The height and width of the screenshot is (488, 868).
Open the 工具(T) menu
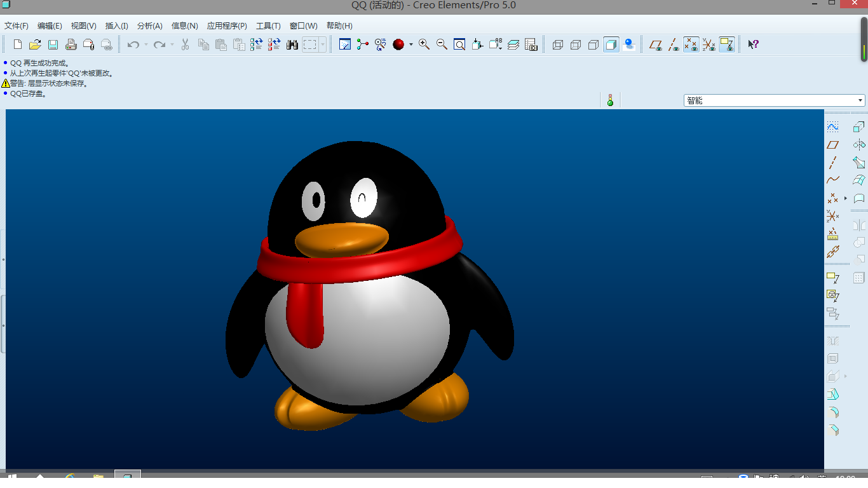click(268, 26)
